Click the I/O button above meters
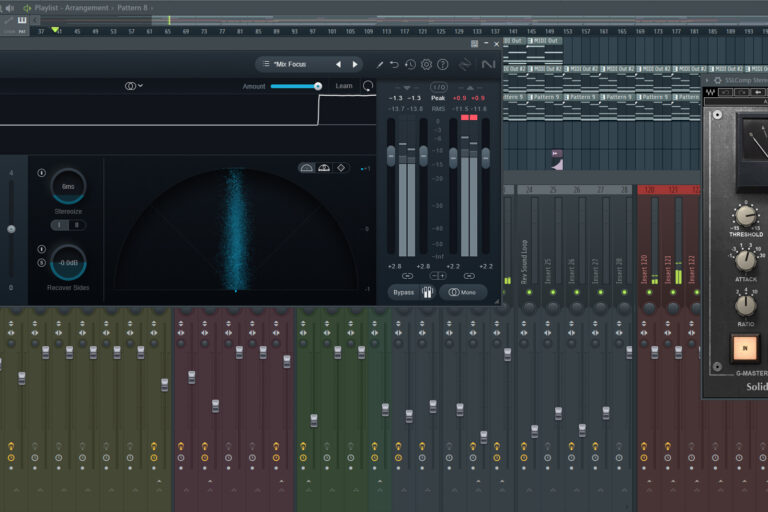Image resolution: width=768 pixels, height=512 pixels. pos(438,88)
